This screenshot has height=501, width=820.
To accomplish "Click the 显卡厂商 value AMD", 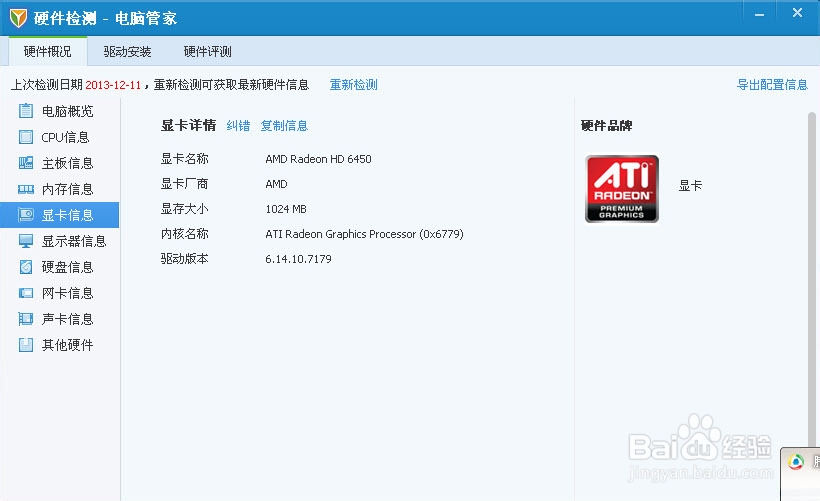I will coord(277,184).
